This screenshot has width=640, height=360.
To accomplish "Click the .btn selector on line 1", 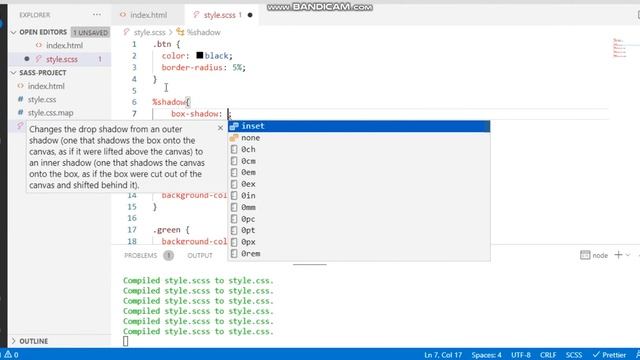I will (x=162, y=44).
